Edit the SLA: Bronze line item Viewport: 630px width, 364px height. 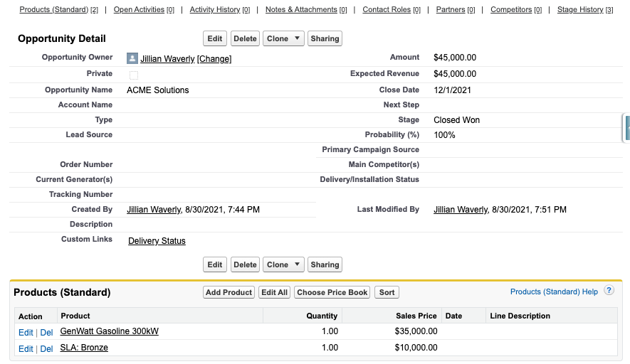coord(26,349)
